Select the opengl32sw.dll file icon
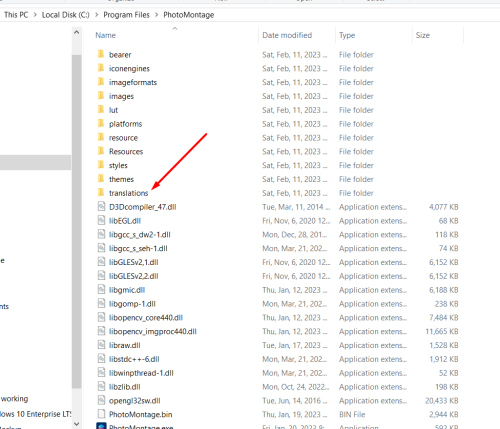Image resolution: width=500 pixels, height=429 pixels. [101, 400]
